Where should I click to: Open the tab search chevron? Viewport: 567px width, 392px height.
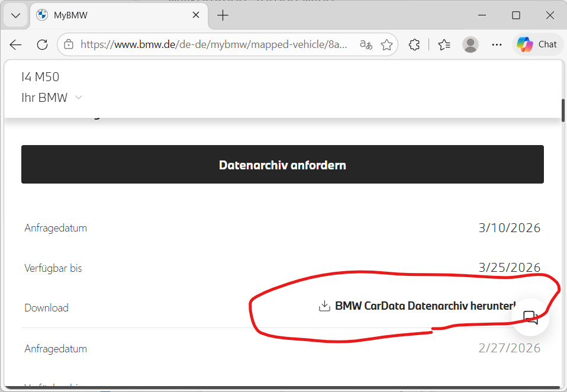pyautogui.click(x=15, y=15)
